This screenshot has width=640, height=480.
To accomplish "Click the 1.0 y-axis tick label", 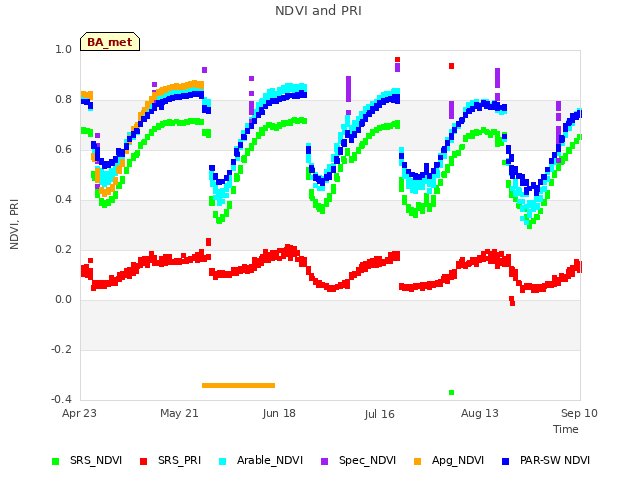I will pos(63,49).
